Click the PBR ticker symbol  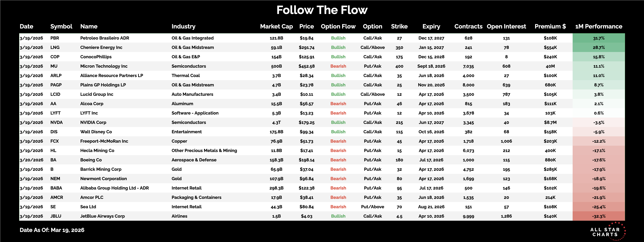click(55, 38)
